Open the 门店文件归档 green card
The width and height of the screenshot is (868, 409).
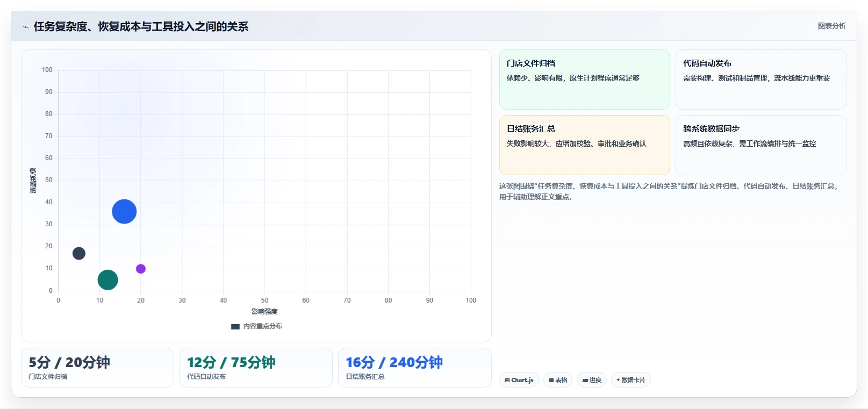pos(584,80)
